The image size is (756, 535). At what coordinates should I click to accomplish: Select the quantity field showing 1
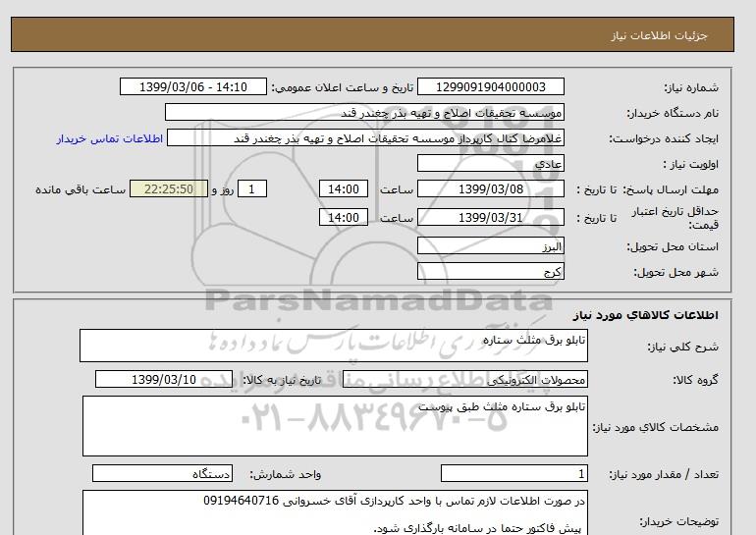pos(514,473)
